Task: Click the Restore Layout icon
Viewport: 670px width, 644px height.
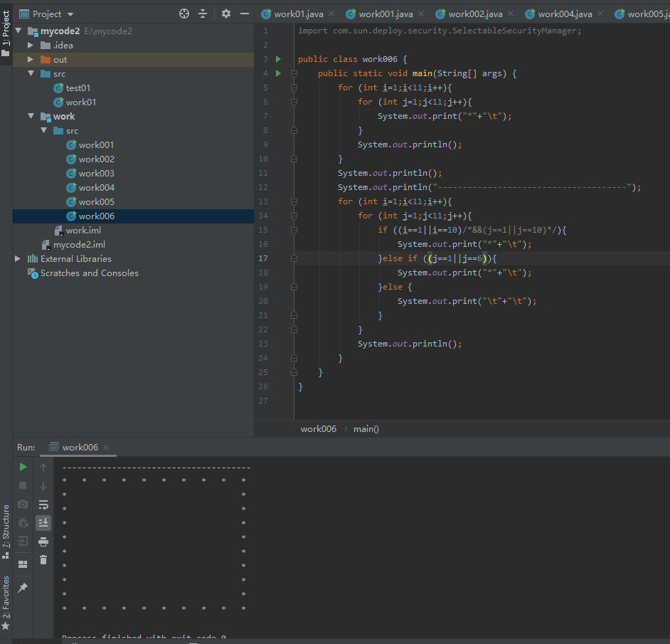Action: pos(23,564)
